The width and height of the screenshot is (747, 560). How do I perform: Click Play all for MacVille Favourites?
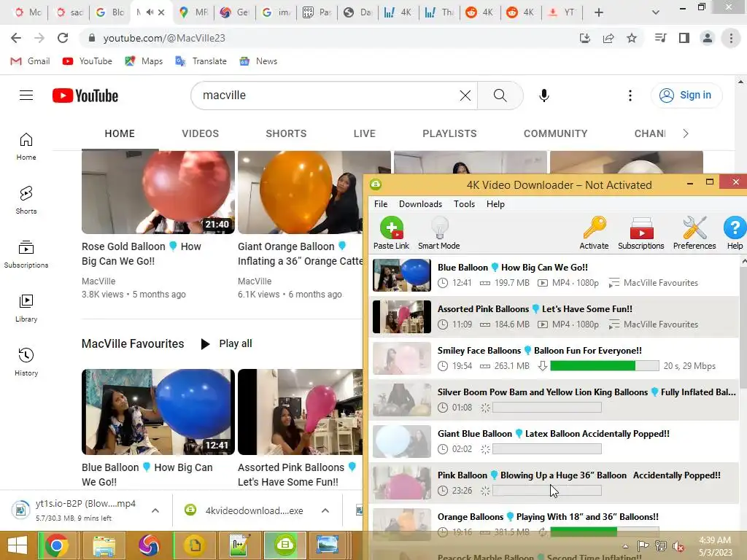226,344
